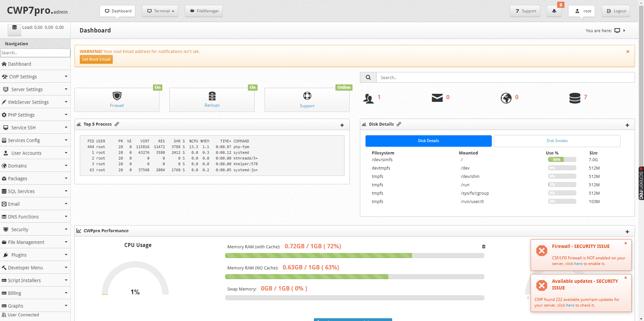Expand the CWP Settings menu
Image resolution: width=644 pixels, height=321 pixels.
tap(35, 77)
